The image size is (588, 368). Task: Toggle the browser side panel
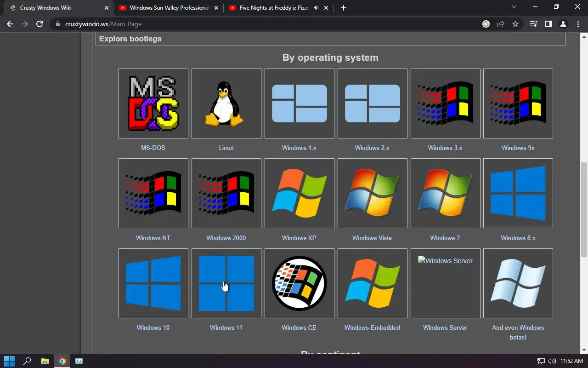(x=548, y=24)
